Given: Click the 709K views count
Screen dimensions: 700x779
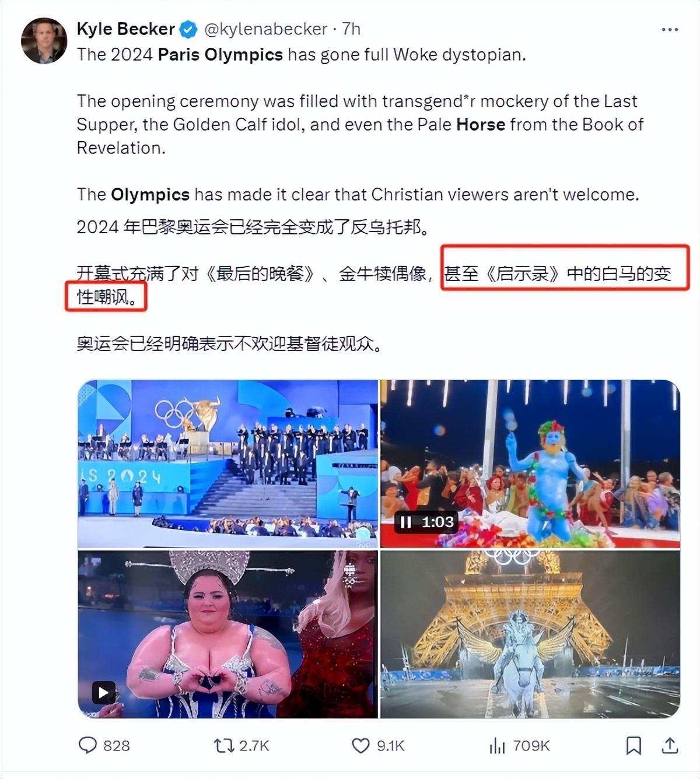Looking at the screenshot, I should [x=531, y=746].
